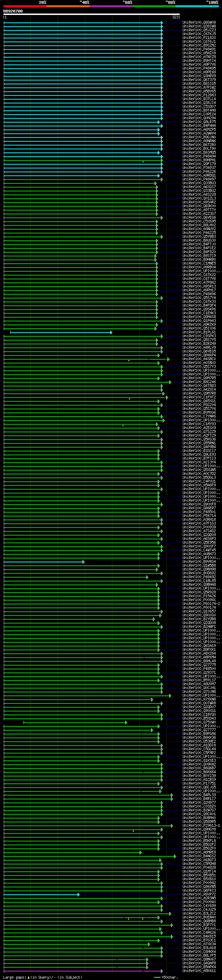Click the white query sequence bar
Viewport: 222px width, 980px height.
92,15
